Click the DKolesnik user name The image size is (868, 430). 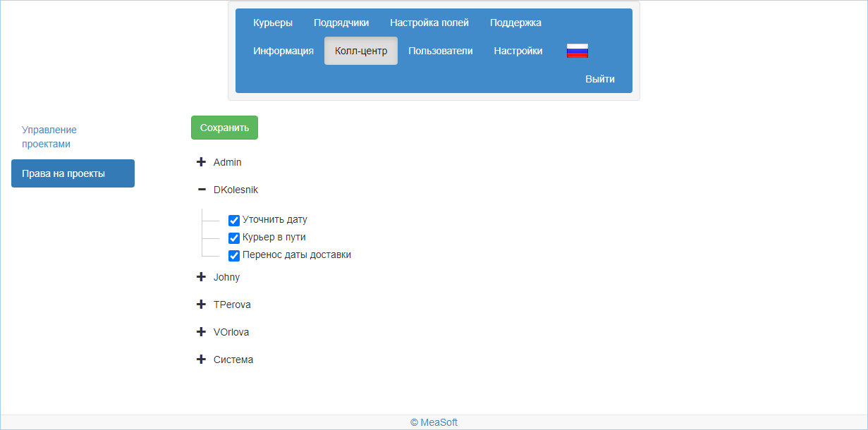tap(236, 190)
